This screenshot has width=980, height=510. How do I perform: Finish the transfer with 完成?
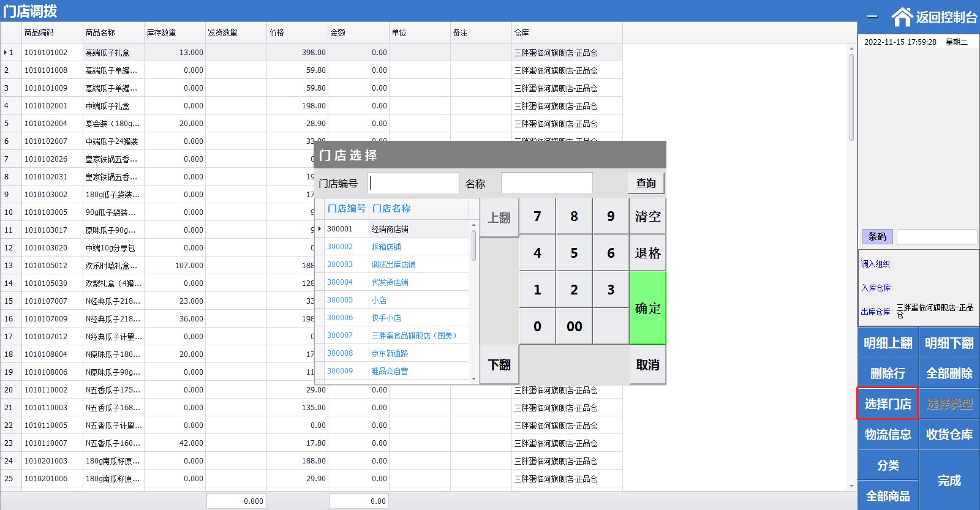[x=949, y=481]
